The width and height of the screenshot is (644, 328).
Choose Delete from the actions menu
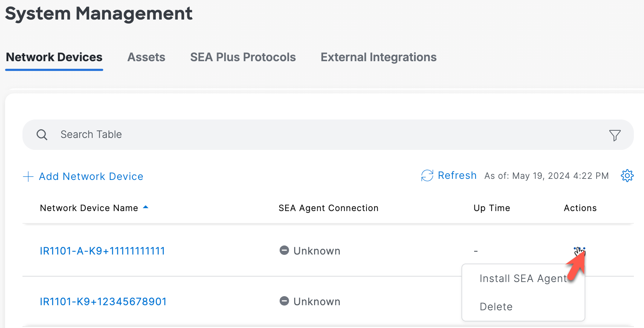pyautogui.click(x=496, y=306)
